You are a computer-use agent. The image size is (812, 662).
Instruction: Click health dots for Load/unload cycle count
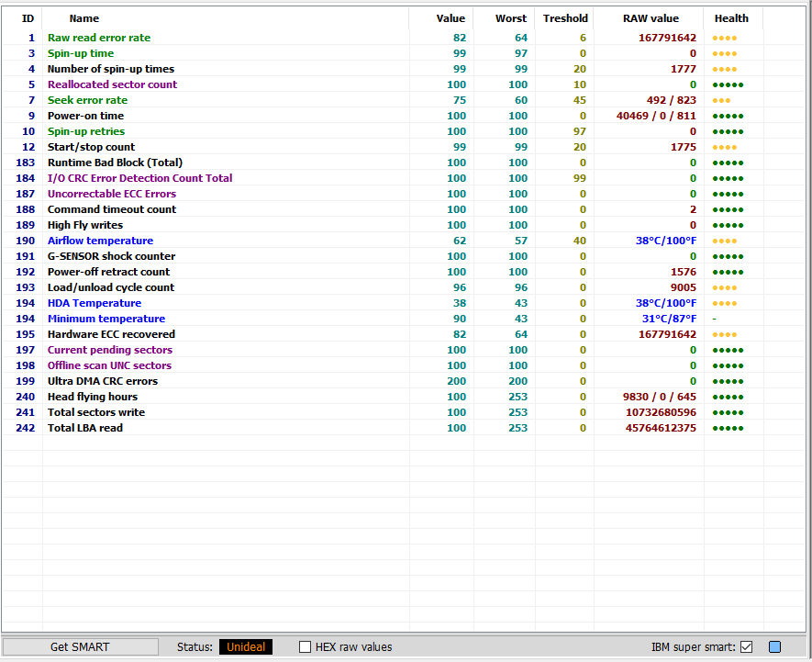click(725, 287)
